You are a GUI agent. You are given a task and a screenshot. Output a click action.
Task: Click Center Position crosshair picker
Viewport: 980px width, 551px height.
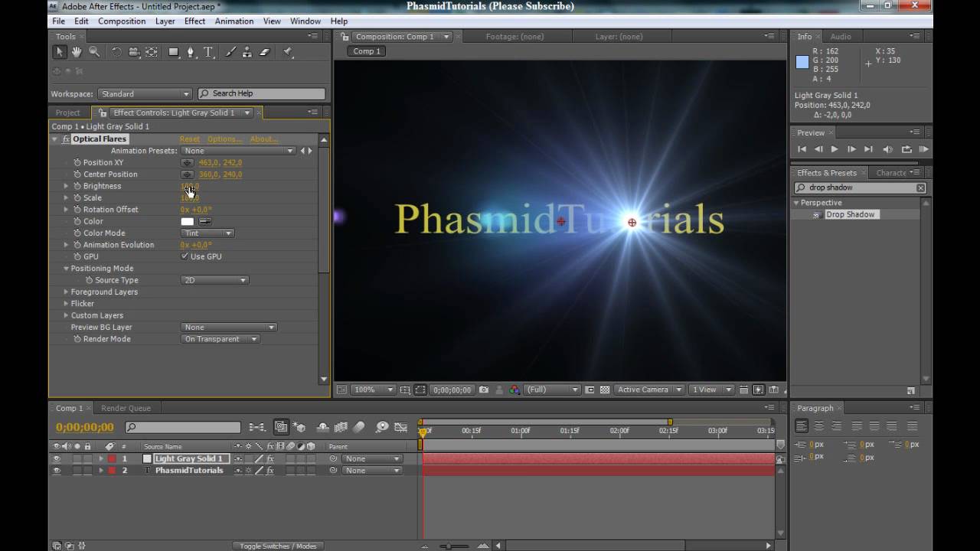[x=187, y=174]
